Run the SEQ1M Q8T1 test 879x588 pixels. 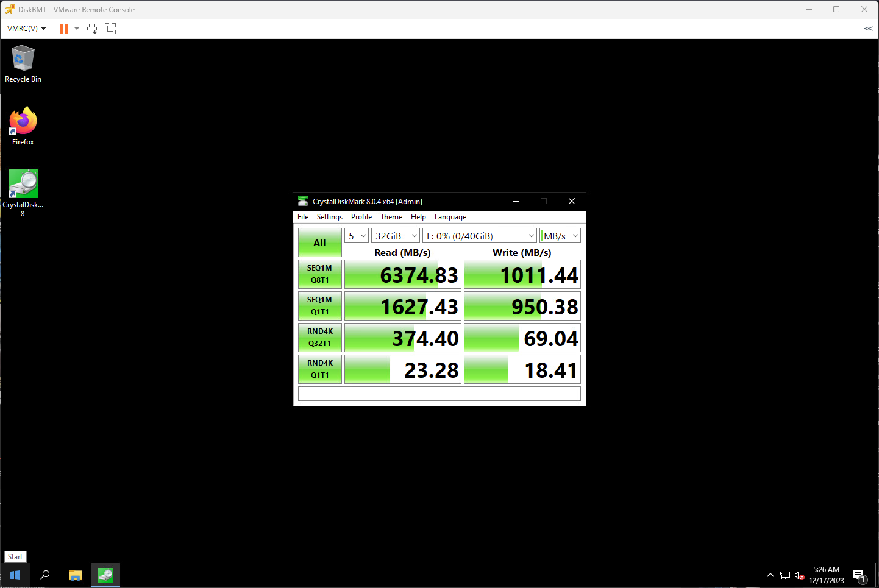(320, 274)
